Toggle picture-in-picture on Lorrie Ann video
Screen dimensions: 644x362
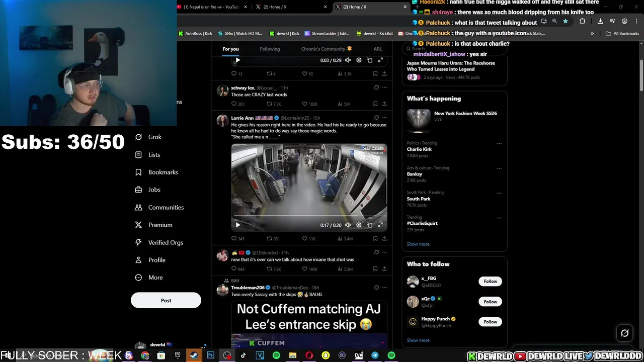tap(370, 225)
